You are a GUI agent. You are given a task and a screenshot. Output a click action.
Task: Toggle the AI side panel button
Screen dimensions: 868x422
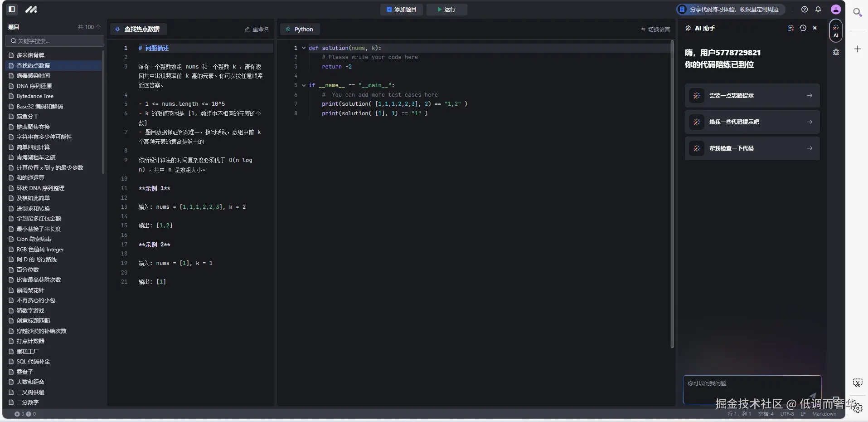(x=836, y=31)
